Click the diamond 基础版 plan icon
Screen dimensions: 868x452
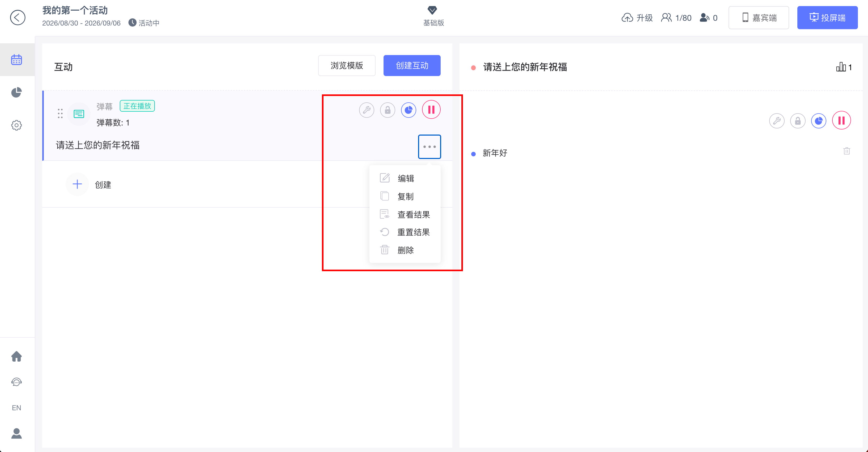[433, 10]
